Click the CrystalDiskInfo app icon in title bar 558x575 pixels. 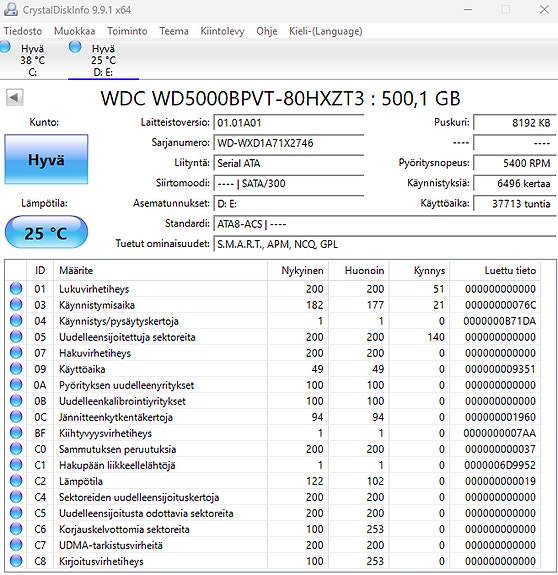click(11, 9)
